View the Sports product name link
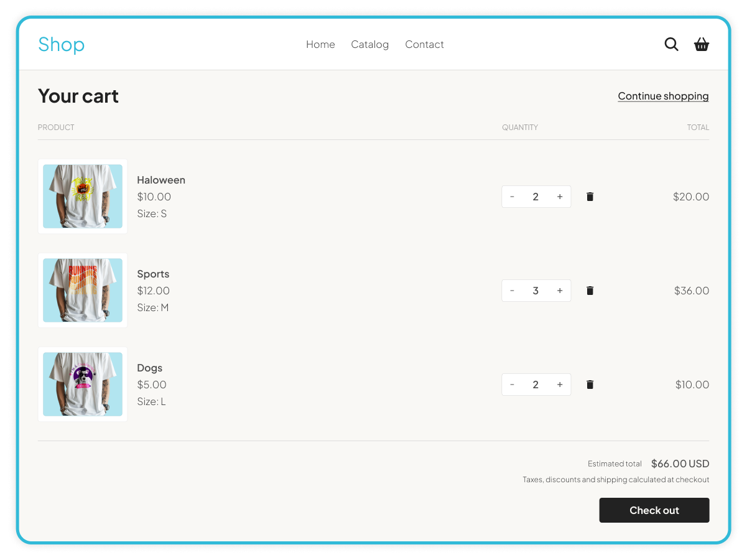747x560 pixels. pyautogui.click(x=153, y=274)
